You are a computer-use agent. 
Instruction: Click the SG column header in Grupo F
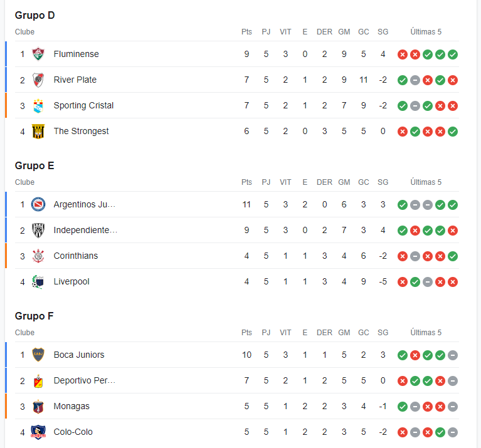pos(383,333)
